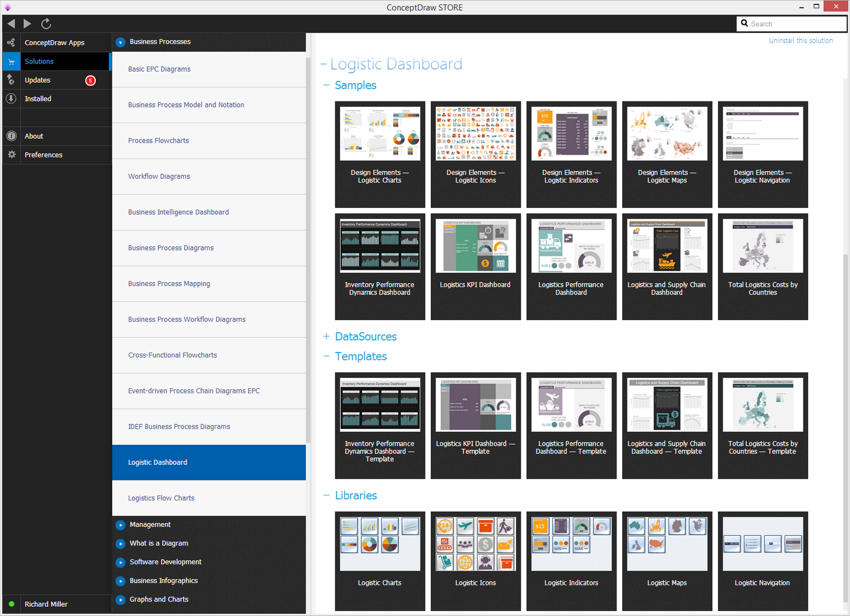This screenshot has width=850, height=616.
Task: Open Design Elements — Logistic Navigation sample
Action: (x=763, y=155)
